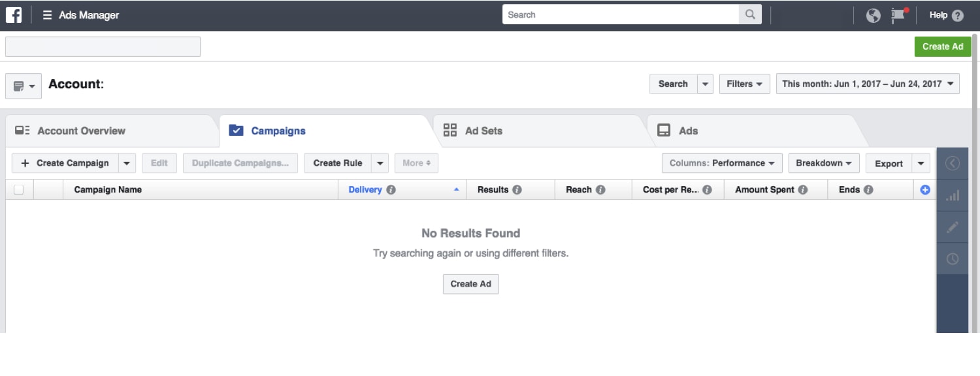
Task: View activity history via the clock sidebar icon
Action: (953, 259)
